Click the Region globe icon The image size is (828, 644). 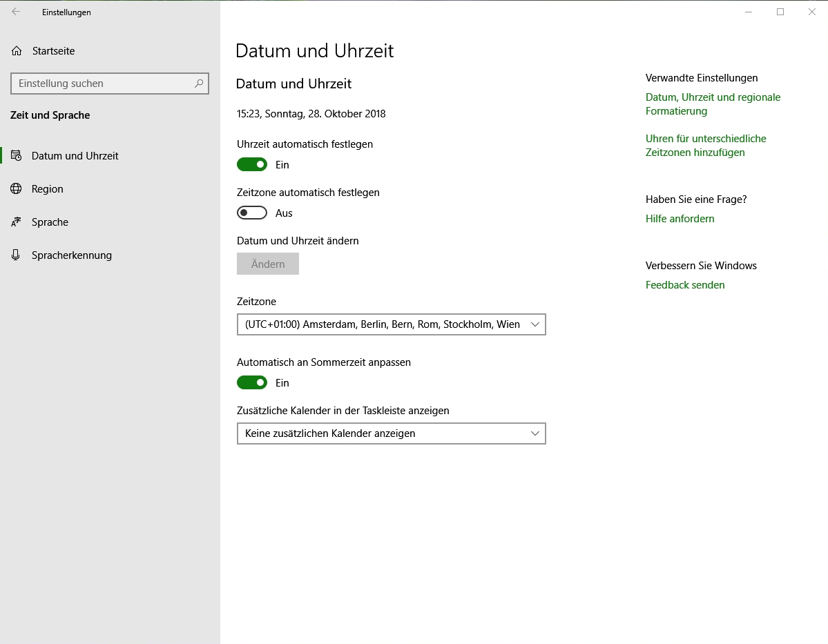pos(17,189)
